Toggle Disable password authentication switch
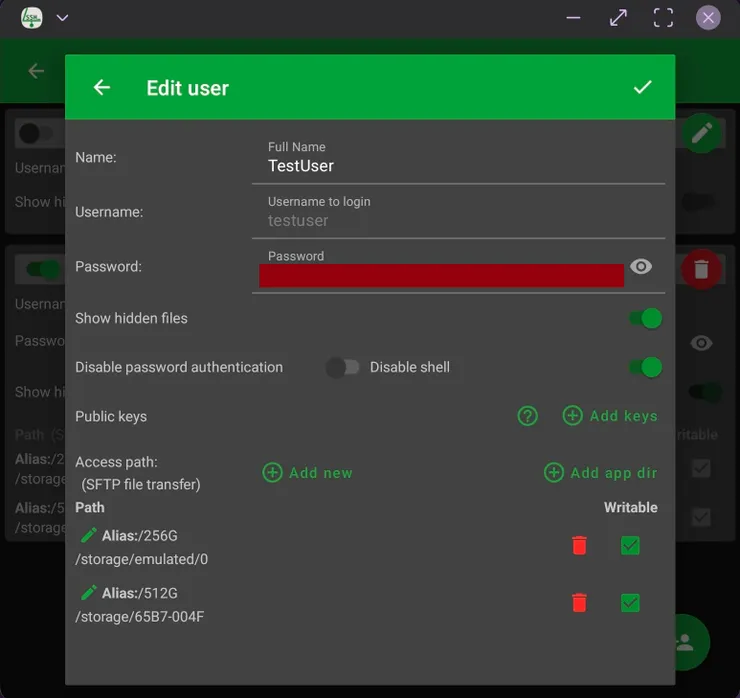The image size is (740, 698). pos(343,368)
